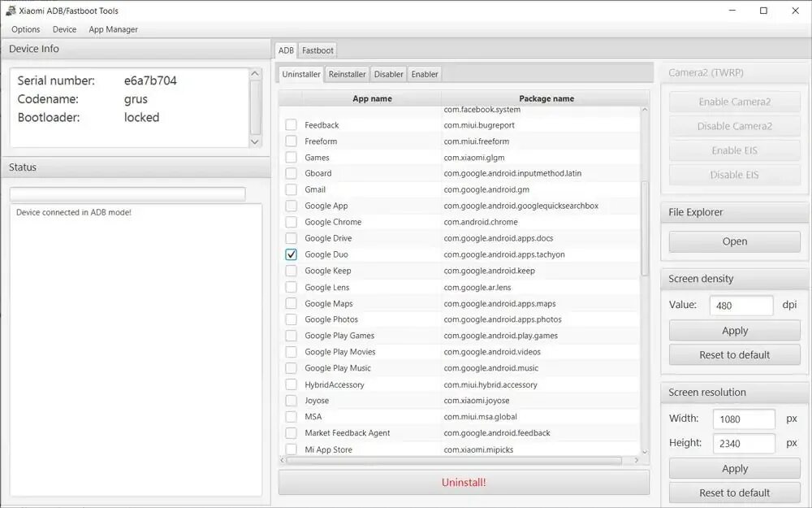Select the Market Feedback Agent checkbox
The width and height of the screenshot is (812, 508).
[x=291, y=433]
